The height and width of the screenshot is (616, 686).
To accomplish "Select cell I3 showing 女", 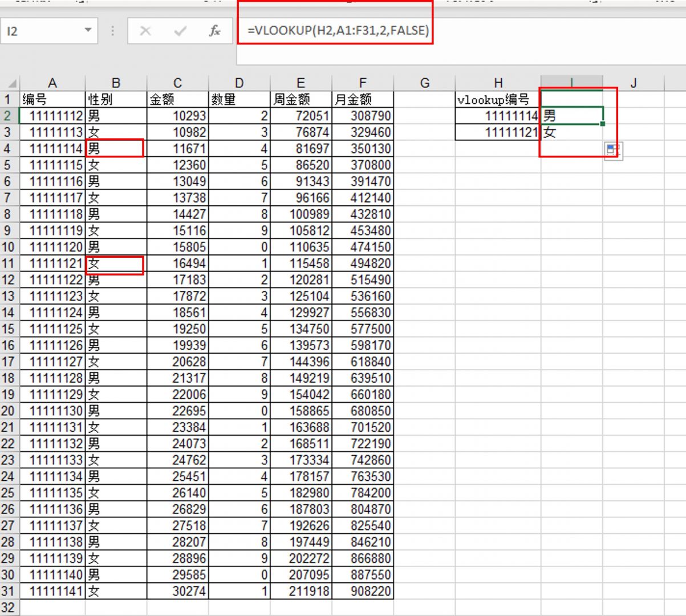I will tap(570, 132).
